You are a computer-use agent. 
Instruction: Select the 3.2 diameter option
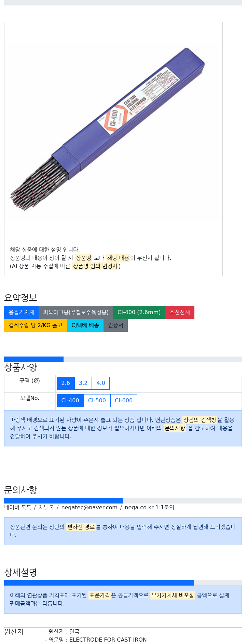[83, 383]
